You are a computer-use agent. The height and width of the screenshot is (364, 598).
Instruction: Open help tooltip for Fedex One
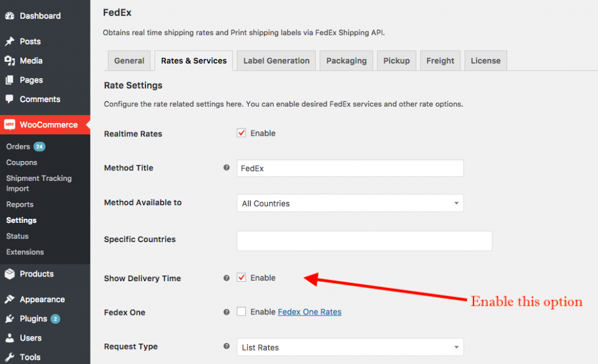pos(227,312)
